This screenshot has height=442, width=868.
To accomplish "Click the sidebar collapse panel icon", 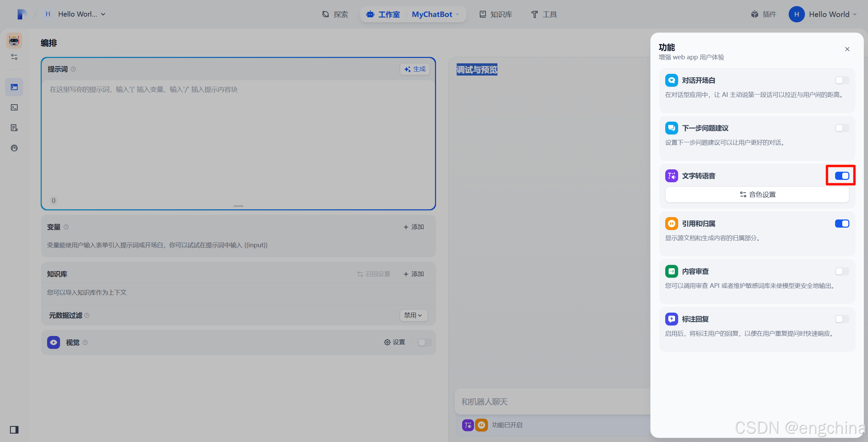I will [x=14, y=430].
